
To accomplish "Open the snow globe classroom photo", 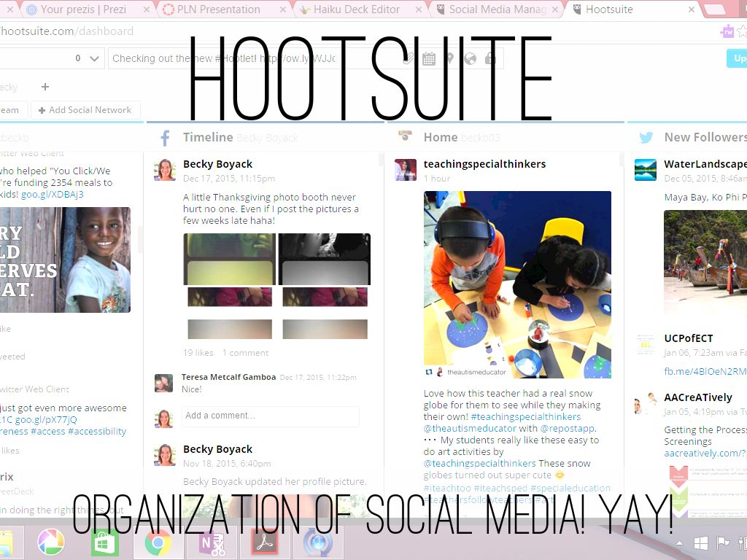I will pos(517,284).
